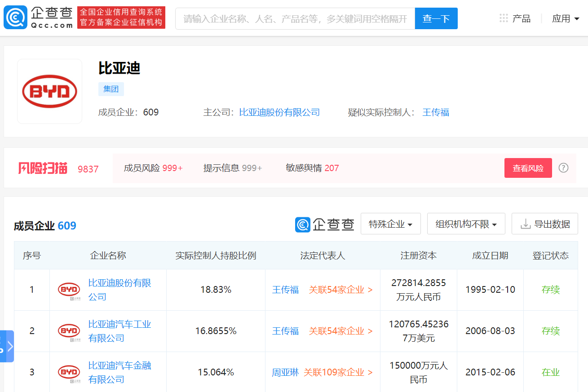Screen dimensions: 588x392
Task: Click the 2006-08-03 founding date
Action: click(490, 331)
